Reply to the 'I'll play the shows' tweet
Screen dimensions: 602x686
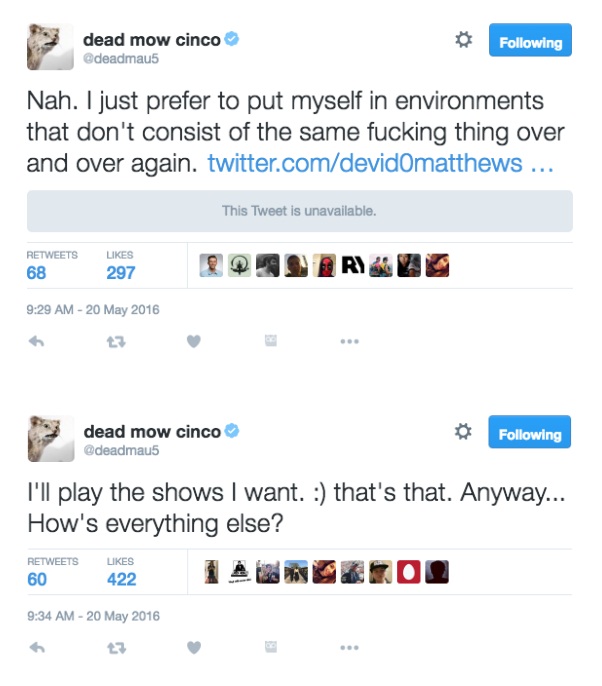[37, 648]
